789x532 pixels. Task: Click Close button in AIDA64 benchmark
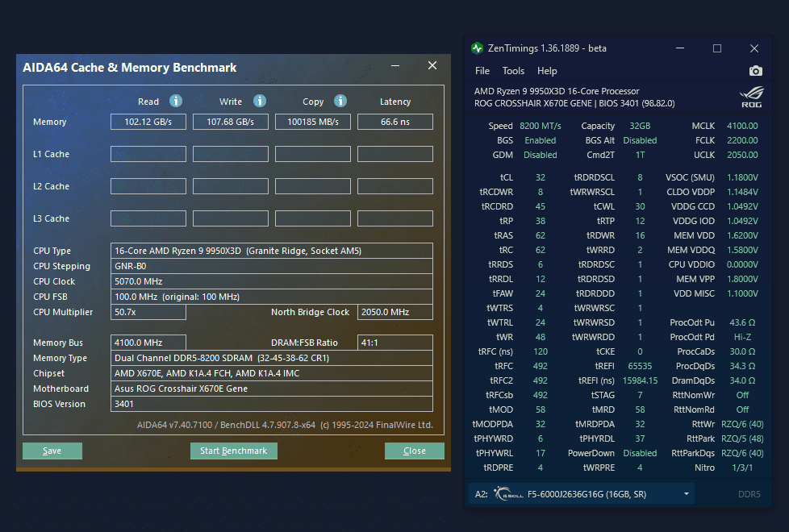(x=415, y=451)
